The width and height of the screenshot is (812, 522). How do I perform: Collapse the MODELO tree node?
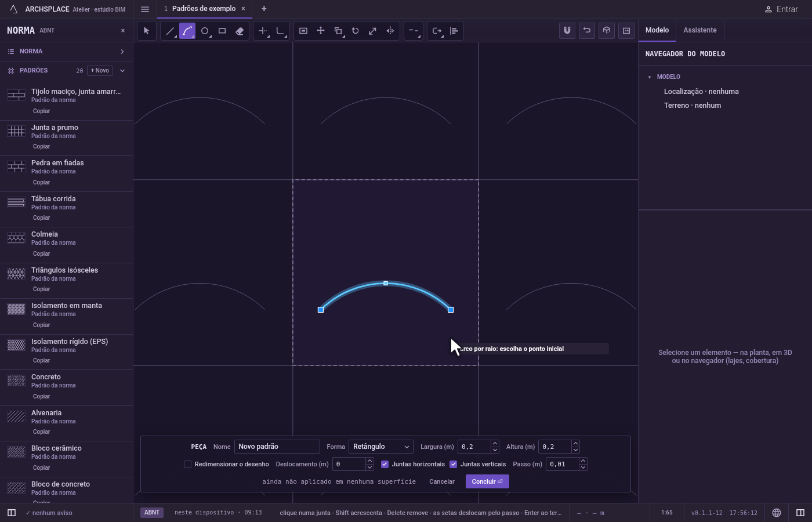click(650, 77)
